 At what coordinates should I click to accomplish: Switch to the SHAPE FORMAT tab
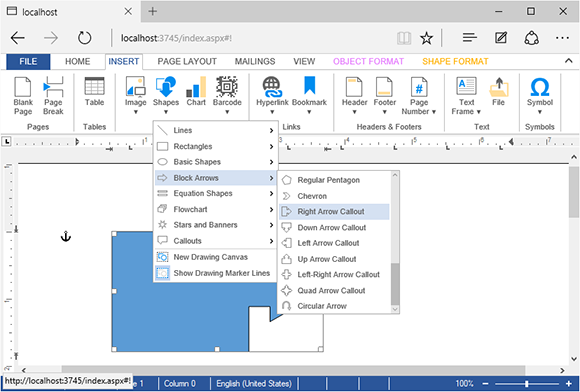point(455,61)
